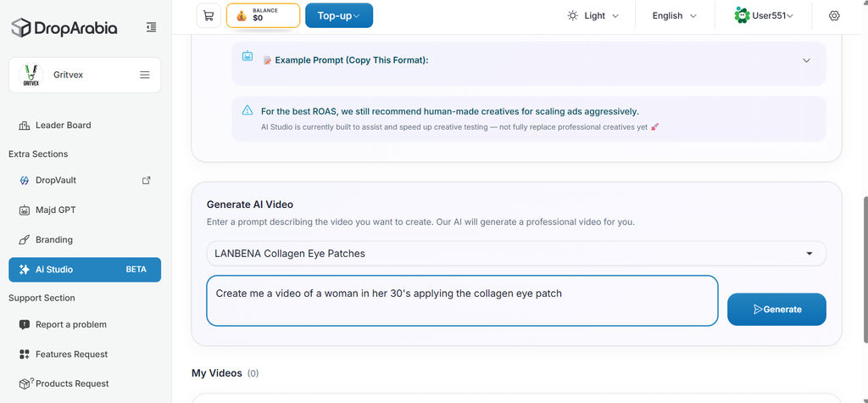The width and height of the screenshot is (868, 403).
Task: Open the Gritvex store hamburger menu
Action: [144, 75]
